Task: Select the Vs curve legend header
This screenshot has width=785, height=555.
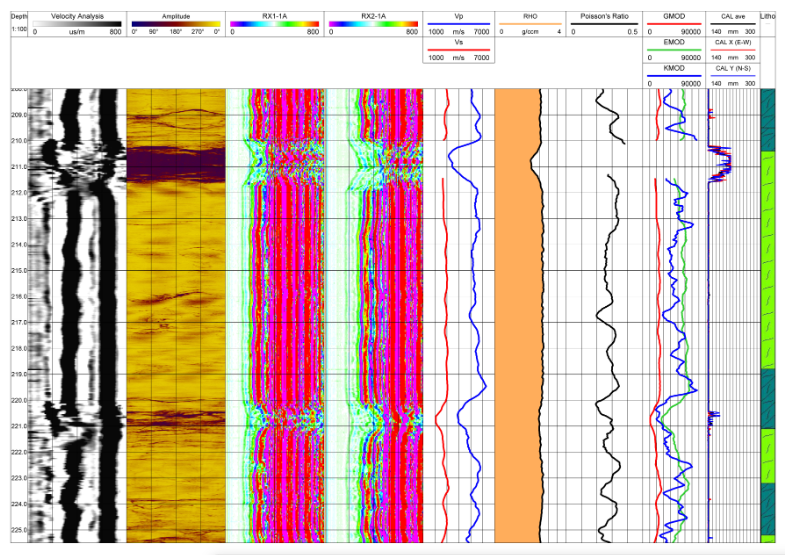Action: pyautogui.click(x=458, y=42)
